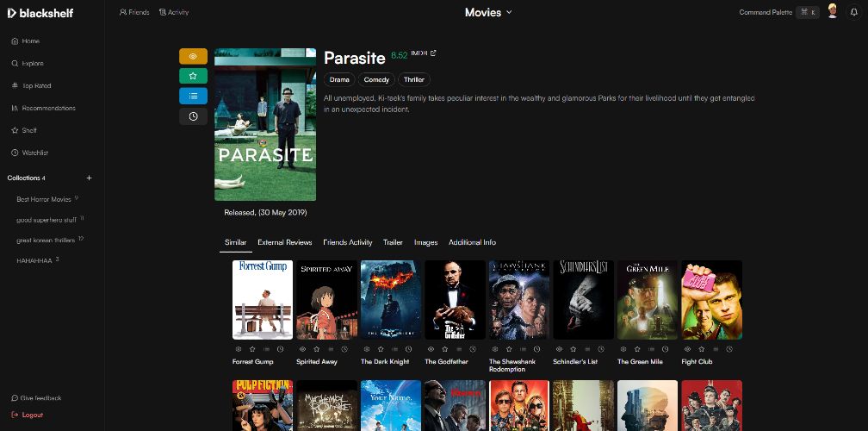The image size is (868, 431).
Task: Open the Additional Info tab
Action: 472,242
